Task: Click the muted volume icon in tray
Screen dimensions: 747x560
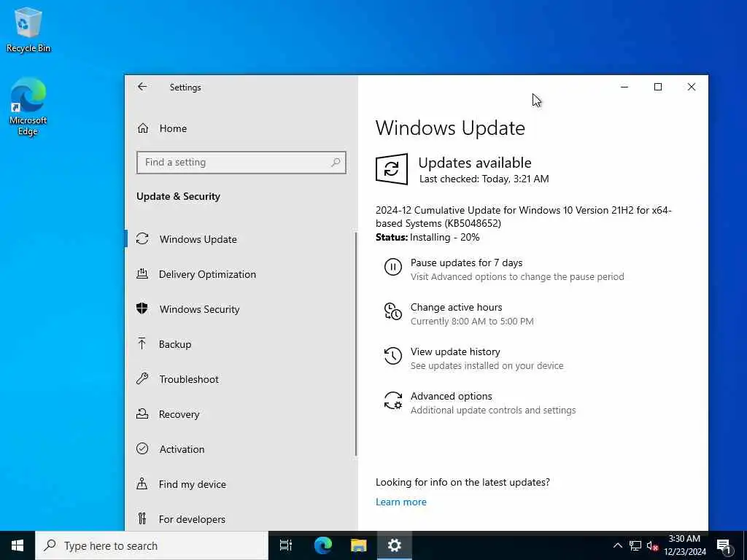Action: point(652,545)
